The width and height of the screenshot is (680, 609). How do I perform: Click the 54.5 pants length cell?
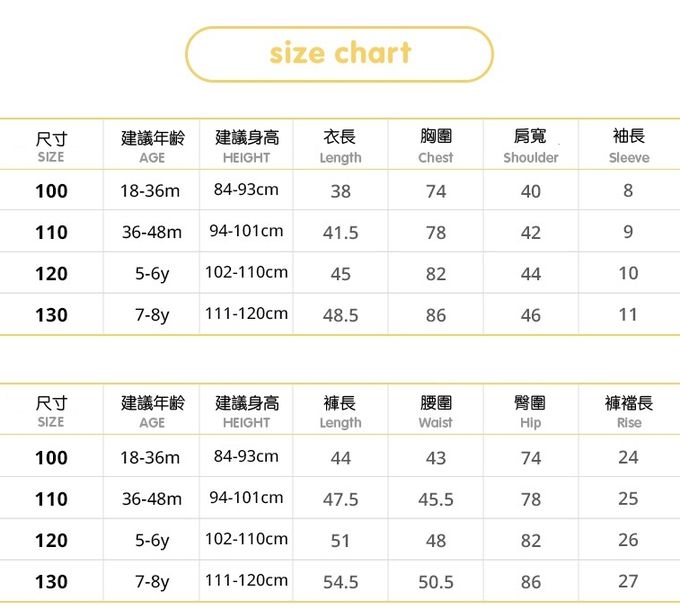click(x=340, y=582)
